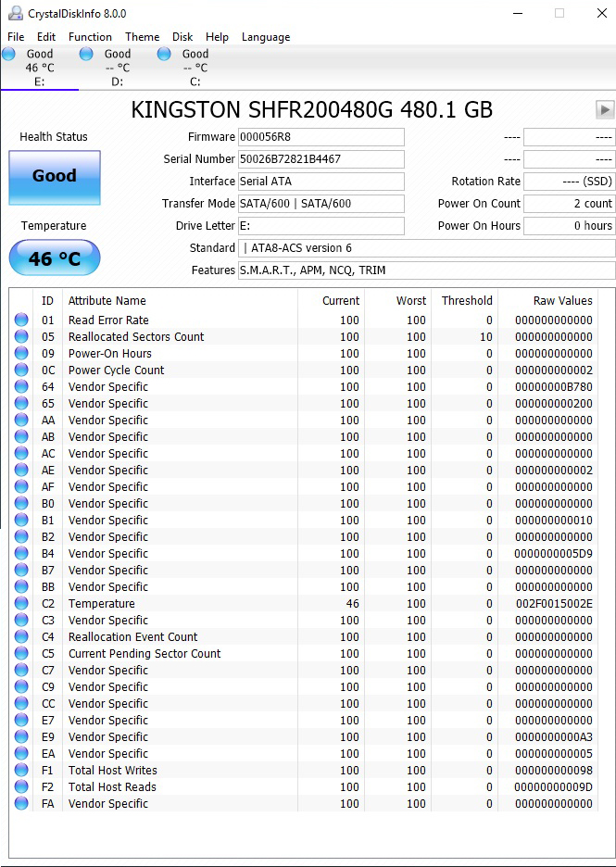The image size is (616, 867).
Task: Click raw value 0000000000A3
Action: point(554,736)
